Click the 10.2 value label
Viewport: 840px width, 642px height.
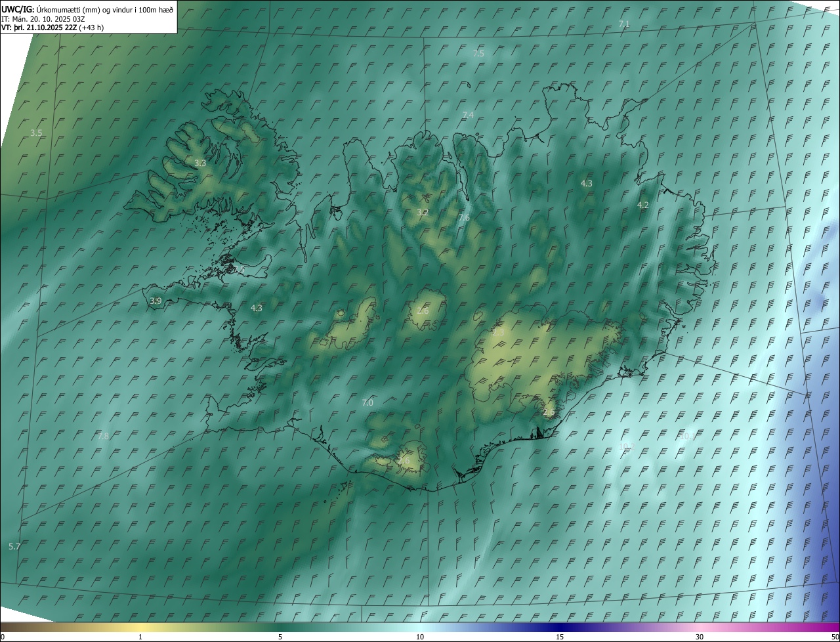(627, 446)
